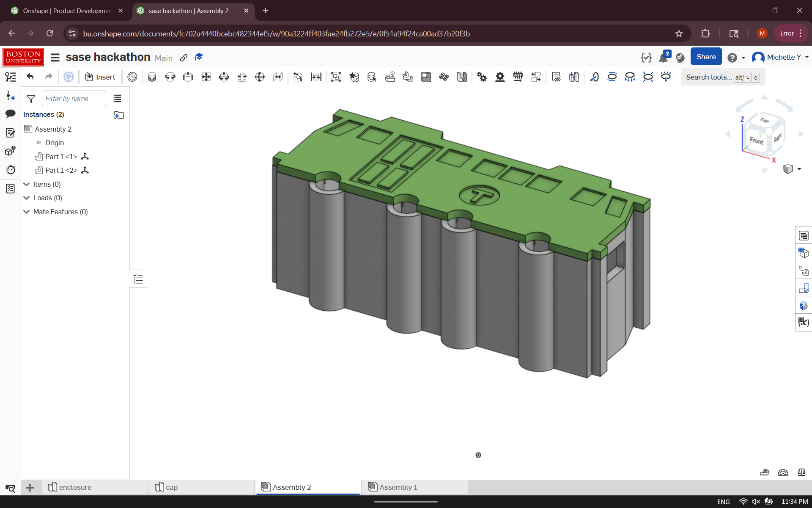Click the Filter by name field
The height and width of the screenshot is (508, 812).
74,99
